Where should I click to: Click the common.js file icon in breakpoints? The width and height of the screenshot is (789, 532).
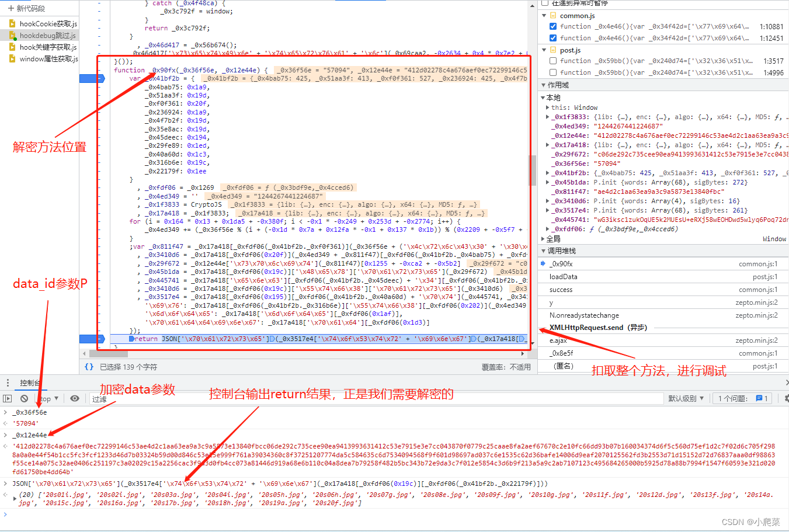tap(553, 16)
